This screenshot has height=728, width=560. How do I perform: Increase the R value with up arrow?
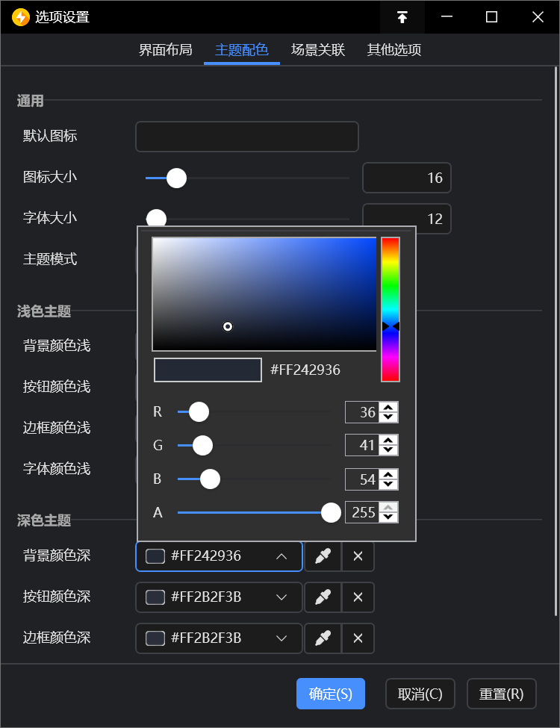[x=388, y=407]
